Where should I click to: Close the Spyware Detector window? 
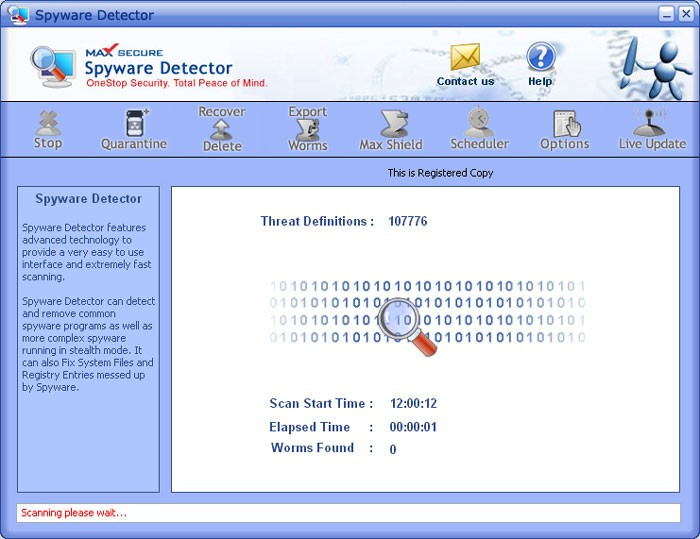point(686,14)
